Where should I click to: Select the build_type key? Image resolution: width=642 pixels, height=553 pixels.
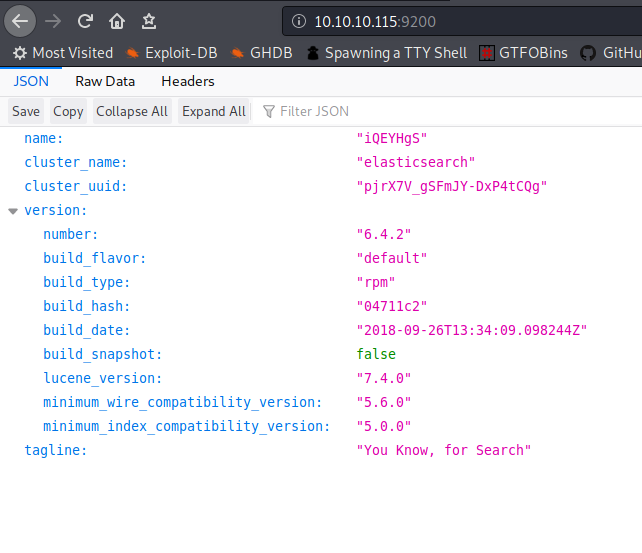tap(87, 282)
